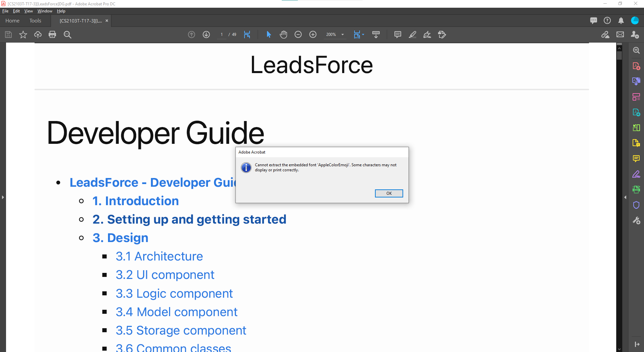The height and width of the screenshot is (352, 644).
Task: Open the File menu
Action: point(5,11)
